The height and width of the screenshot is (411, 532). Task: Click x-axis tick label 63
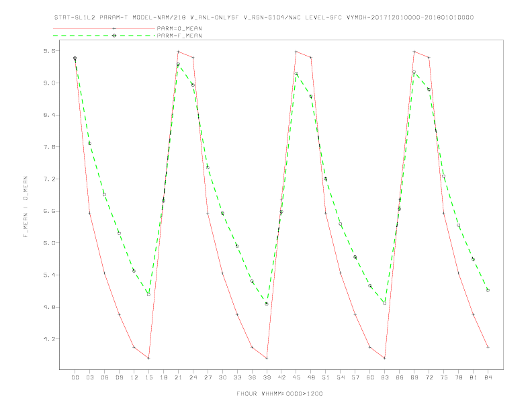385,377
